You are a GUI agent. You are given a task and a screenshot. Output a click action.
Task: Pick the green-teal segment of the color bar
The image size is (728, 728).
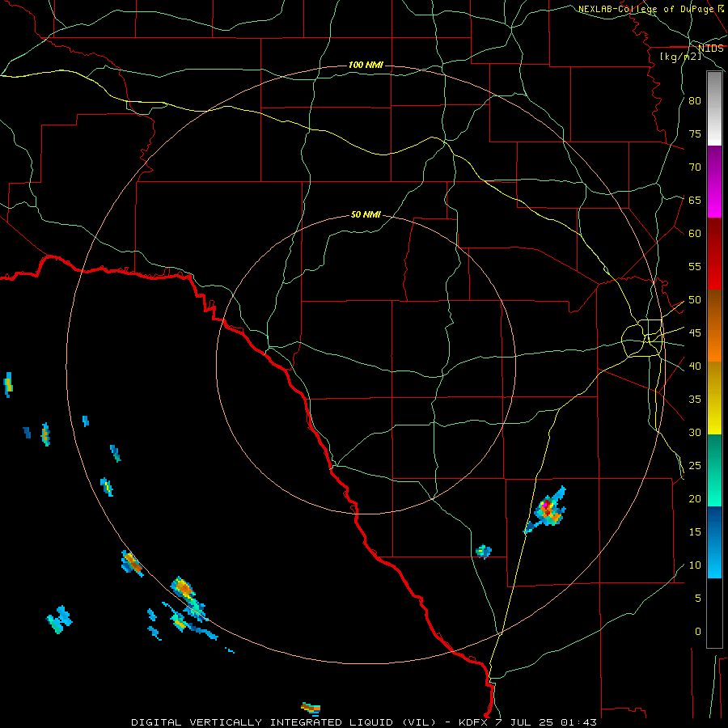(x=714, y=470)
